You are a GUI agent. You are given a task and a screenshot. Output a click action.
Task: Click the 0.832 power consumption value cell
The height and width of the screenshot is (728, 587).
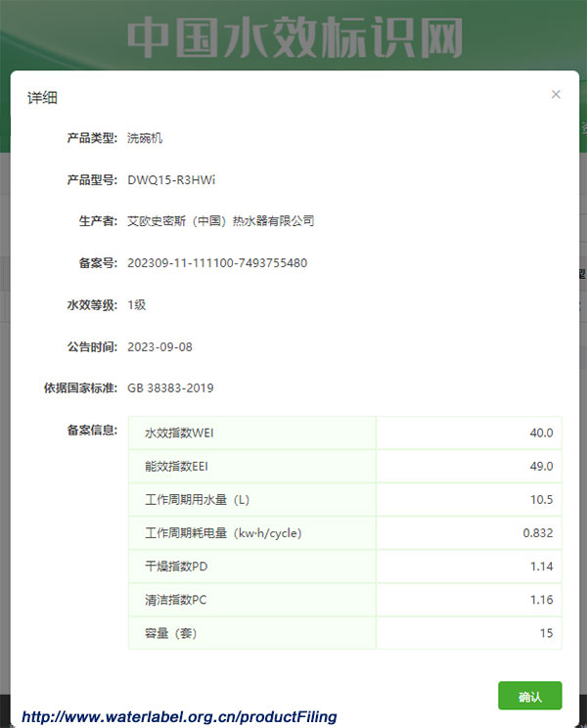tap(538, 533)
